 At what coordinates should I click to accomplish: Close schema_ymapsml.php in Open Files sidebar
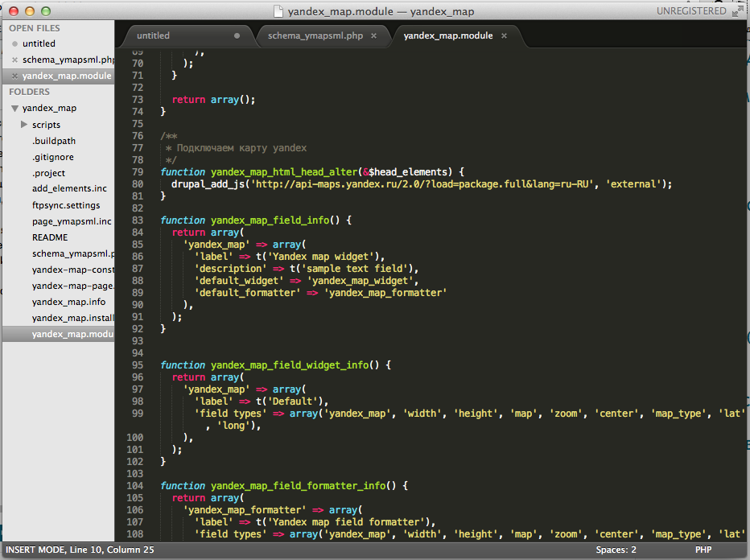(14, 60)
